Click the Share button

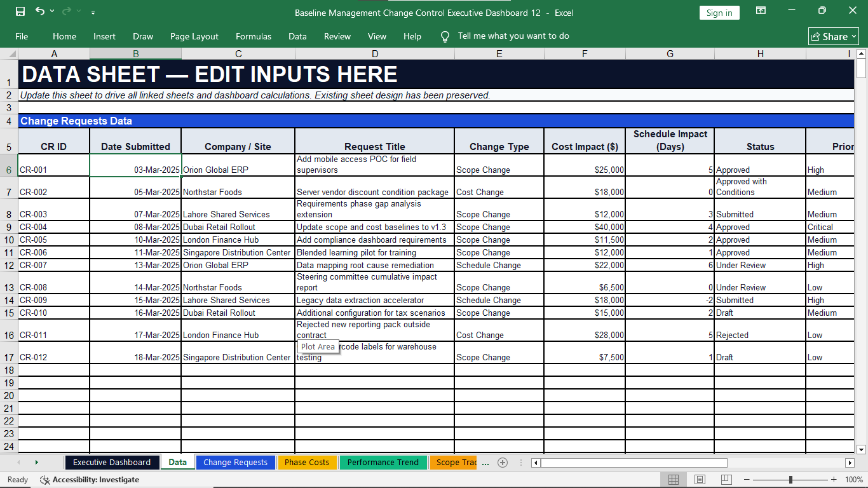pyautogui.click(x=833, y=36)
